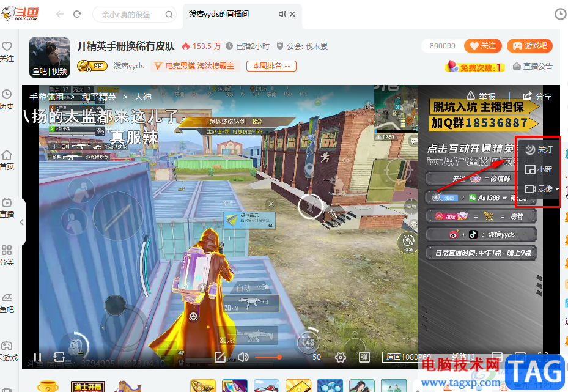
Task: Pause the live stream video
Action: 38,357
